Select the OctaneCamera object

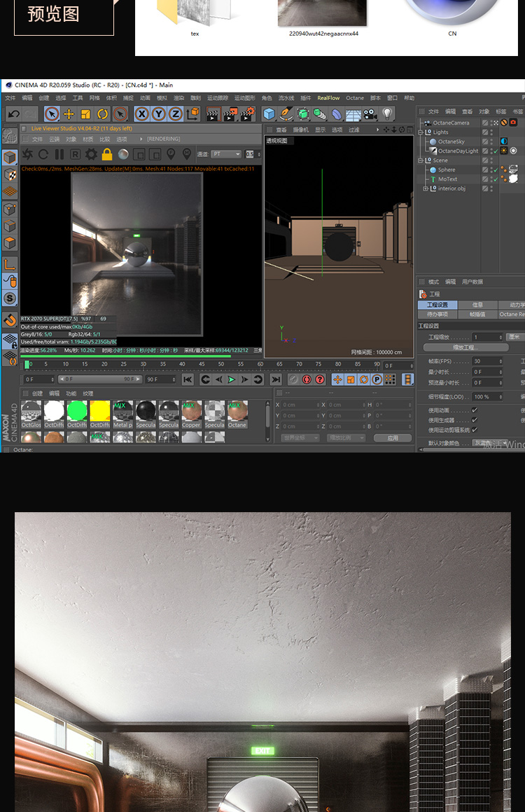coord(451,123)
